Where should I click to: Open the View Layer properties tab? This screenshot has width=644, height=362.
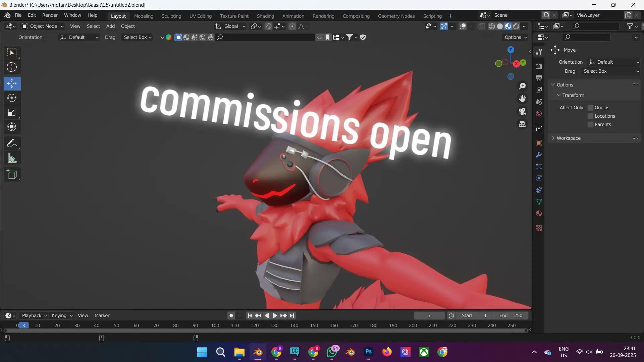pos(539,90)
